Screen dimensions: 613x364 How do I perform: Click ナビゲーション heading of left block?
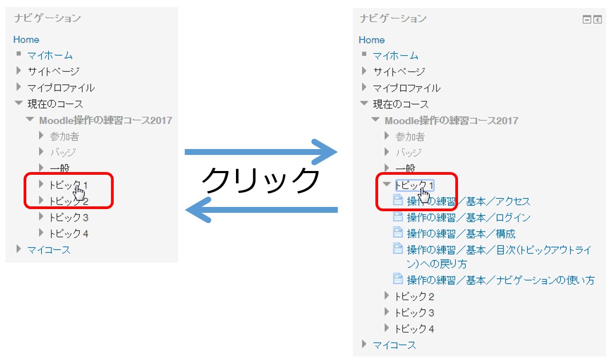click(47, 18)
